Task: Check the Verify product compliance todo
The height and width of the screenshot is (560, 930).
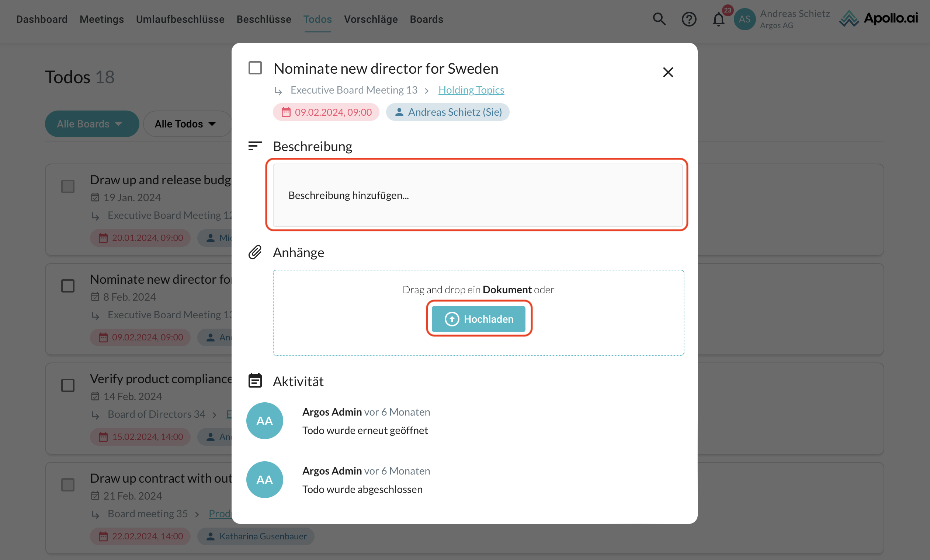Action: click(68, 385)
